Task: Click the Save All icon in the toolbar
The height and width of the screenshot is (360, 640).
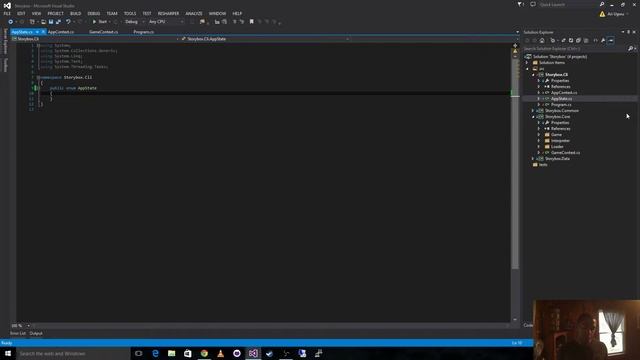Action: coord(58,22)
